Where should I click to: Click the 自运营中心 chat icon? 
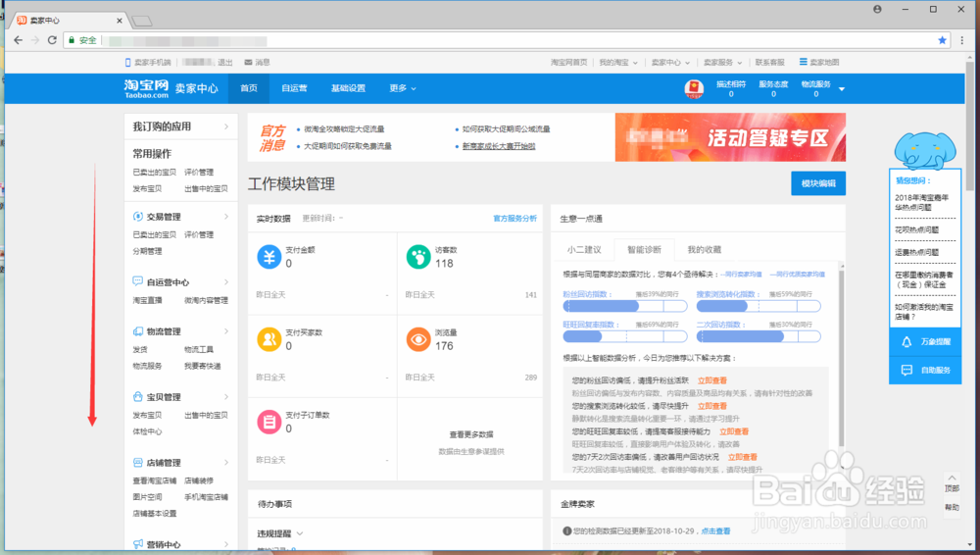(137, 281)
